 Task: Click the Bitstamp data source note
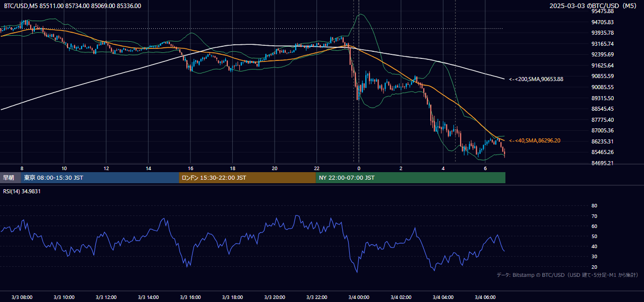[x=567, y=275]
